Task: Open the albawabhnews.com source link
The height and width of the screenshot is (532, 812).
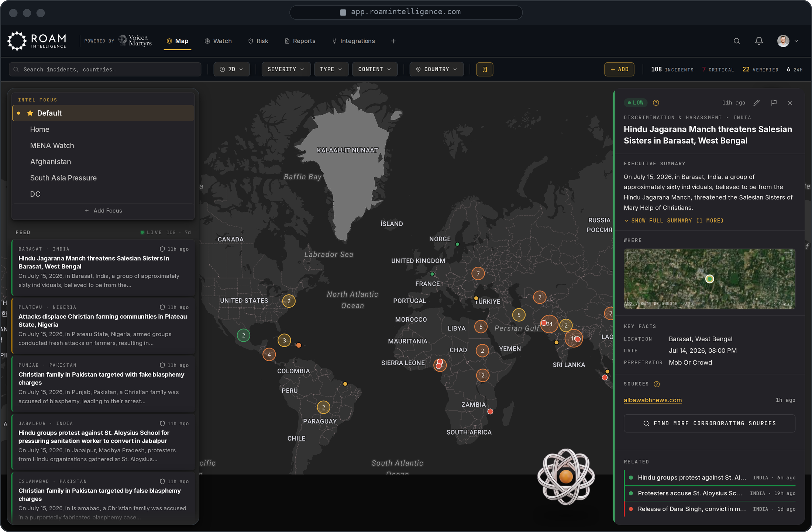Action: point(653,400)
